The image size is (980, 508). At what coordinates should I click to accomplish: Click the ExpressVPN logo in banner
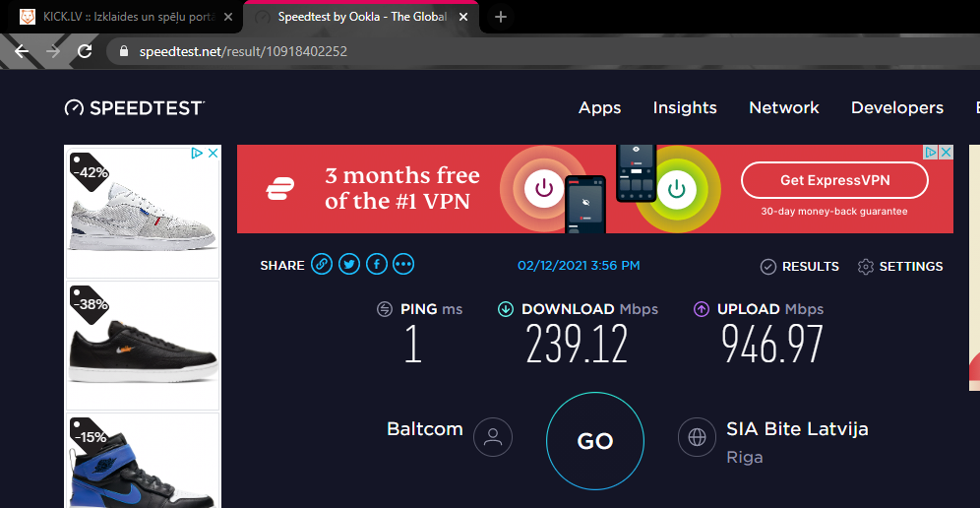[280, 188]
